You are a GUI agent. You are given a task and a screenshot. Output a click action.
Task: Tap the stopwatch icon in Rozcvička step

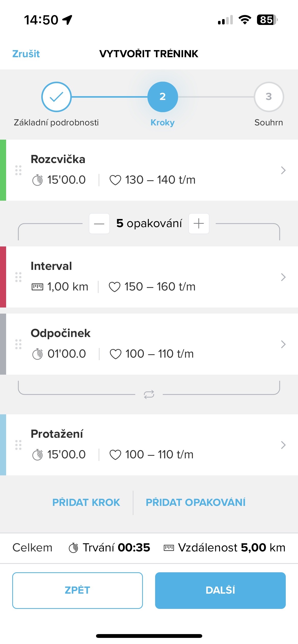click(37, 180)
